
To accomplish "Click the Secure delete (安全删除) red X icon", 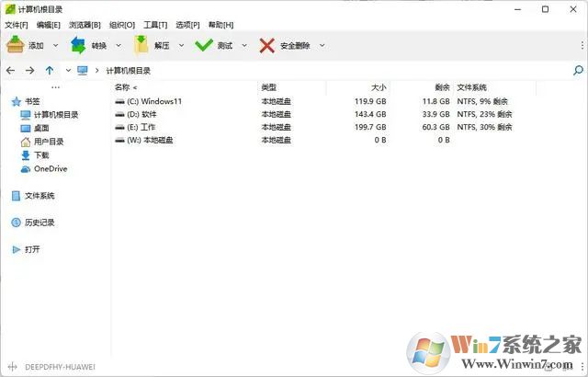I will [x=267, y=45].
